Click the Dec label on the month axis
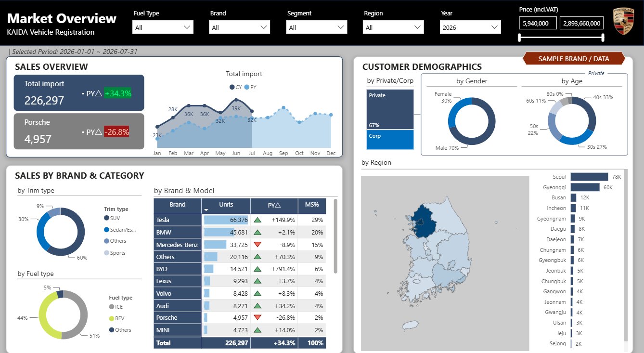The height and width of the screenshot is (353, 644). [x=331, y=153]
